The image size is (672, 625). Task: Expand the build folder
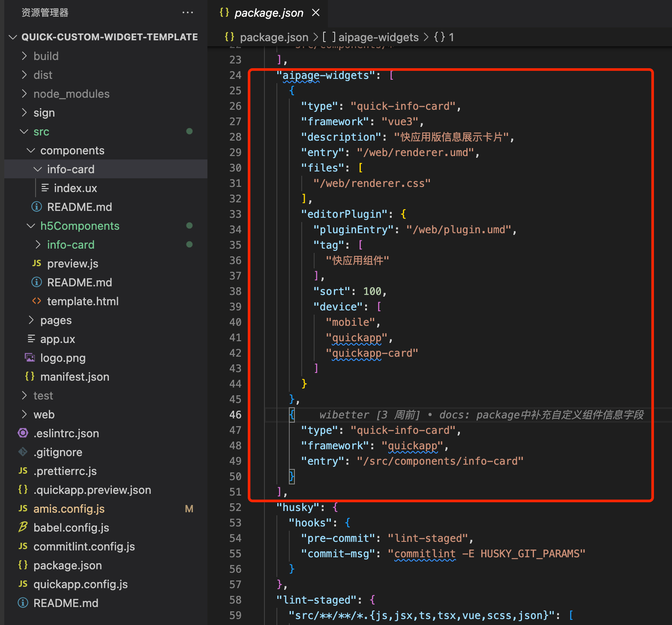point(24,56)
